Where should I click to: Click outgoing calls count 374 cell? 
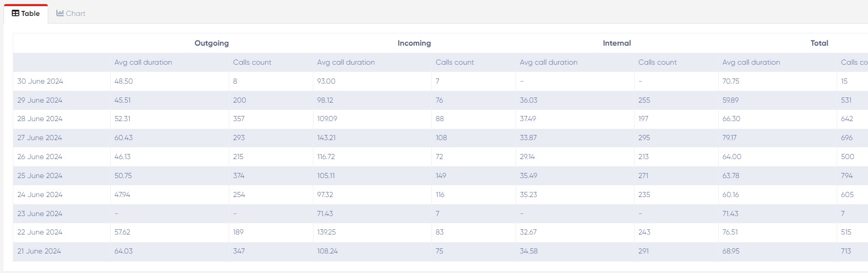click(239, 175)
